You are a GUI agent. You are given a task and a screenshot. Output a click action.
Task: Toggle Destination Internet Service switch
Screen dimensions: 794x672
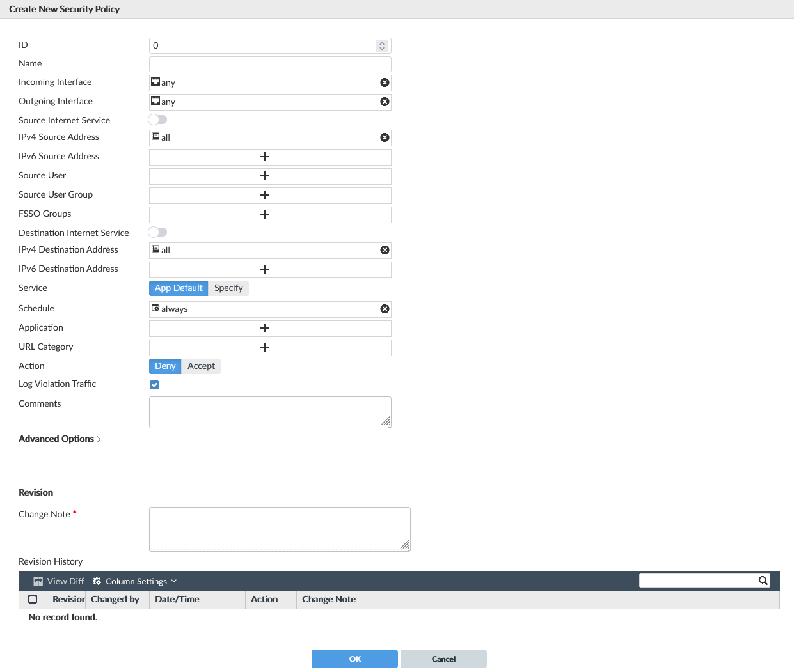157,232
